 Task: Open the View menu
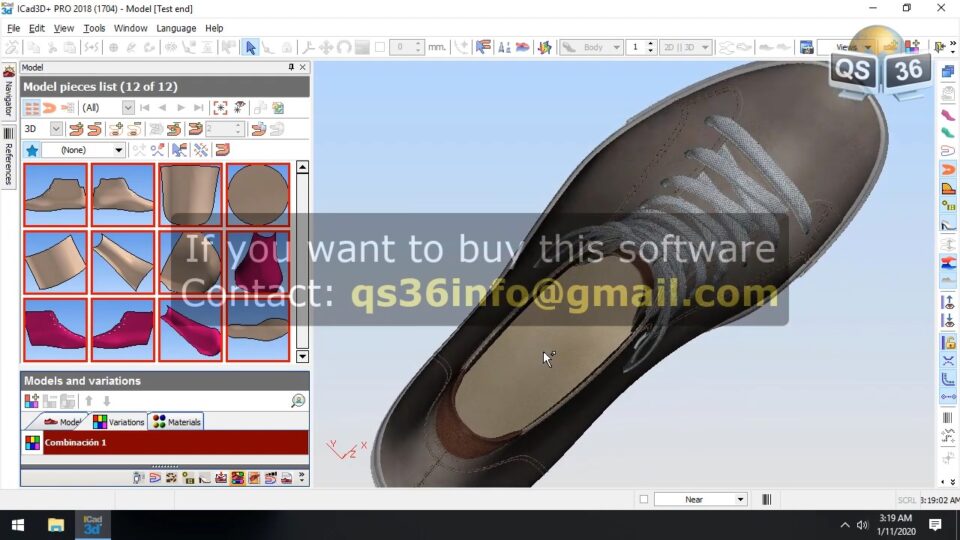(64, 28)
